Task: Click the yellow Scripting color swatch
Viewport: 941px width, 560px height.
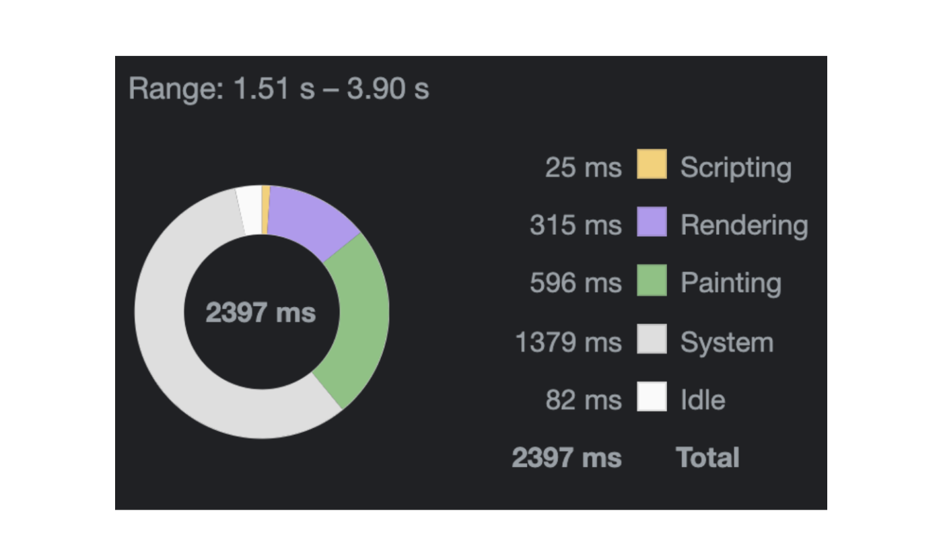Action: click(x=652, y=164)
